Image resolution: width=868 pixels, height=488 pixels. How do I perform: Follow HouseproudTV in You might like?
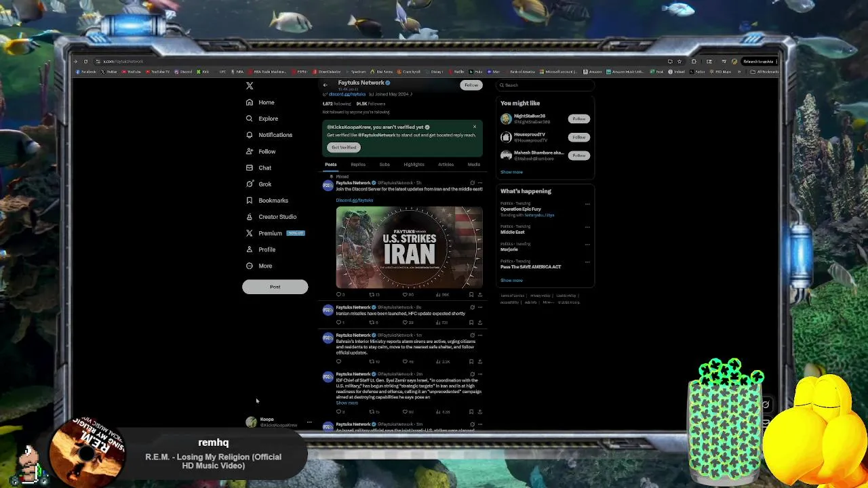pyautogui.click(x=578, y=137)
